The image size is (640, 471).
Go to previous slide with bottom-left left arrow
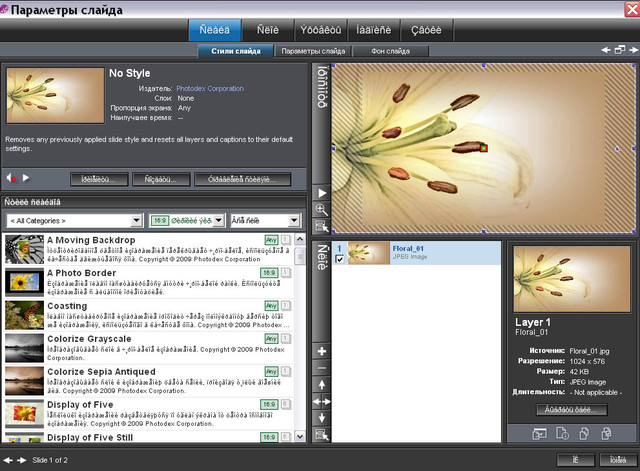coord(8,460)
